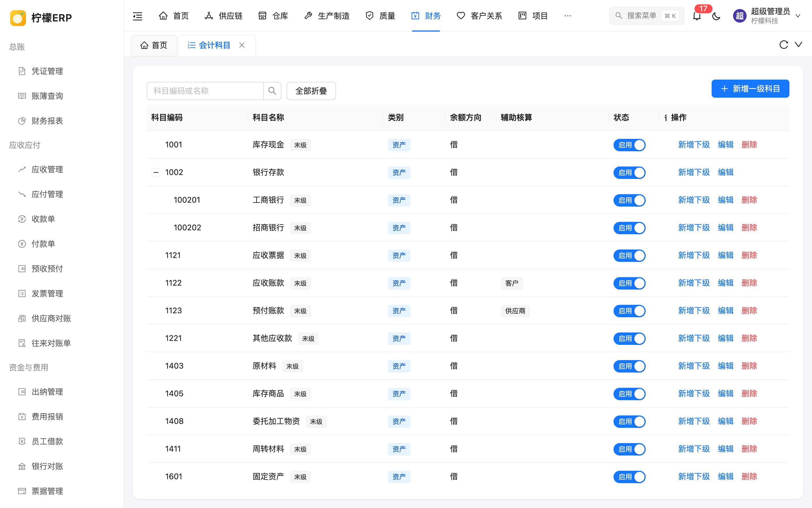Click 编辑 for 1221 其他应收款
The image size is (812, 508).
point(725,338)
